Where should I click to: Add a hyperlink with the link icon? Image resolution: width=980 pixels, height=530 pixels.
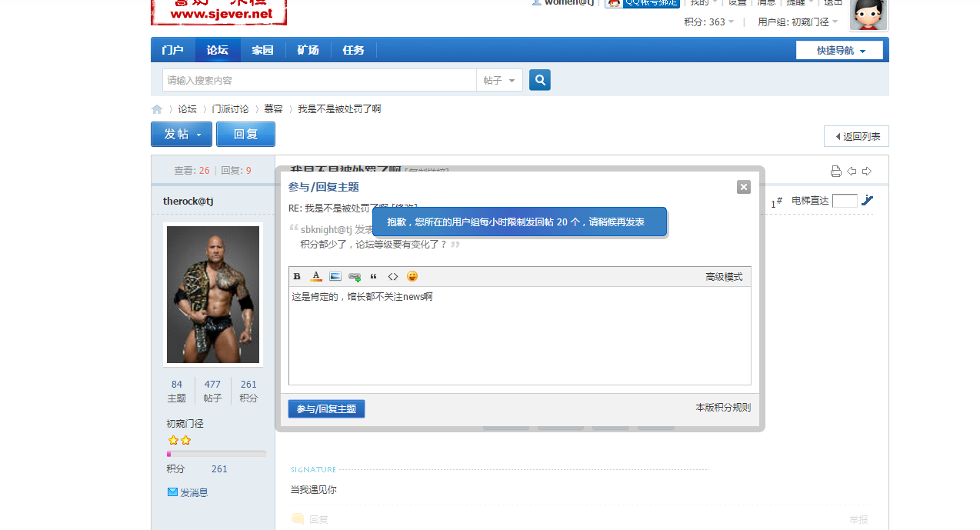click(x=355, y=277)
